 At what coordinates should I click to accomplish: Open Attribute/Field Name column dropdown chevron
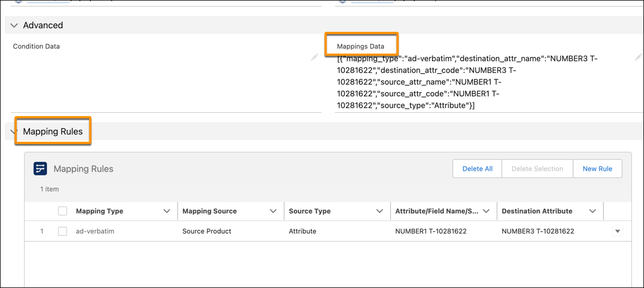click(x=486, y=211)
